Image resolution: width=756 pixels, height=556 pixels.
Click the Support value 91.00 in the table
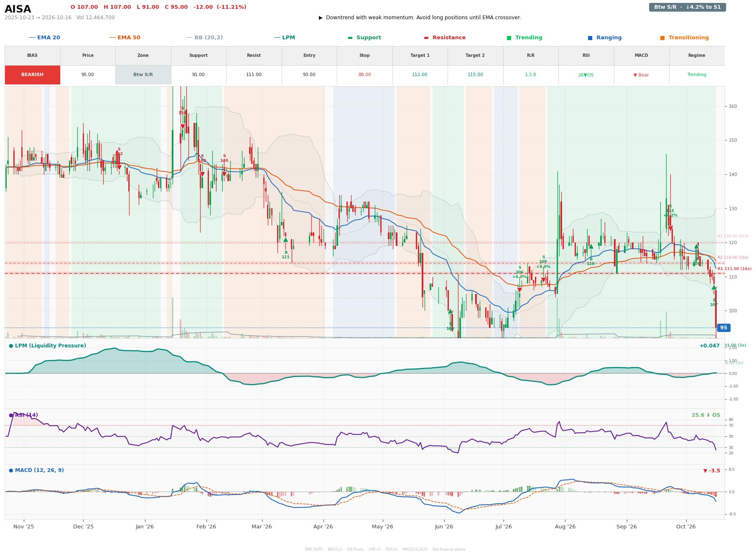[199, 75]
